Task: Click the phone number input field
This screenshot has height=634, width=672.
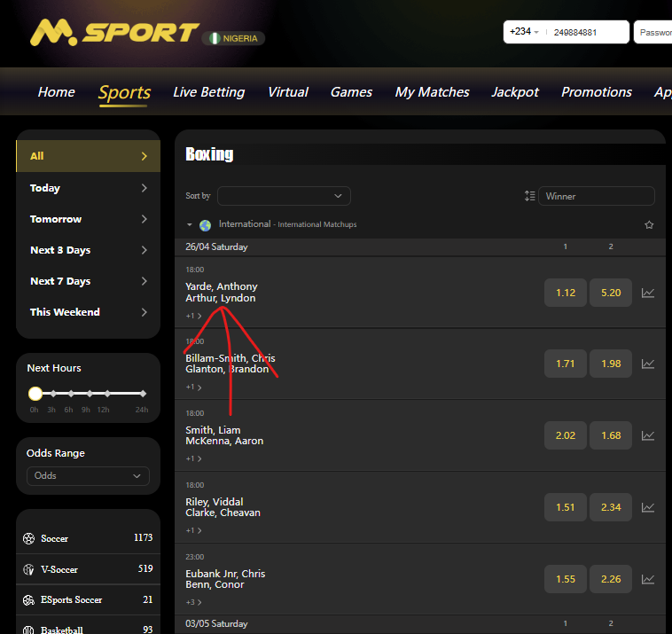Action: point(586,33)
